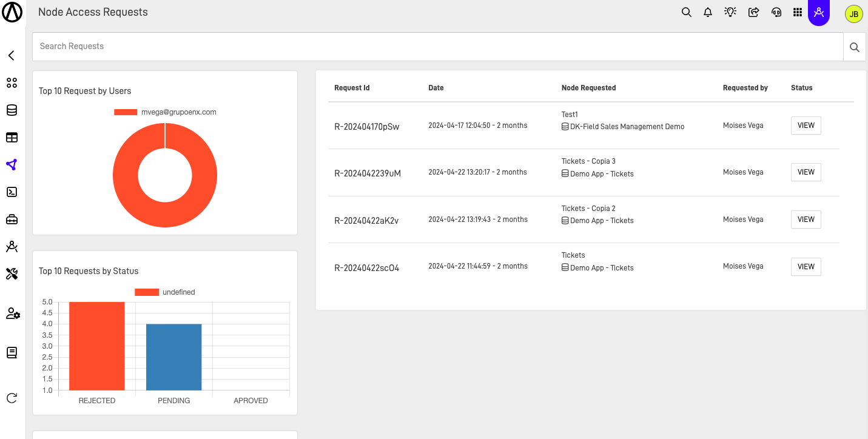Click the magnifier button beside Search Requests
The width and height of the screenshot is (868, 439).
point(855,47)
